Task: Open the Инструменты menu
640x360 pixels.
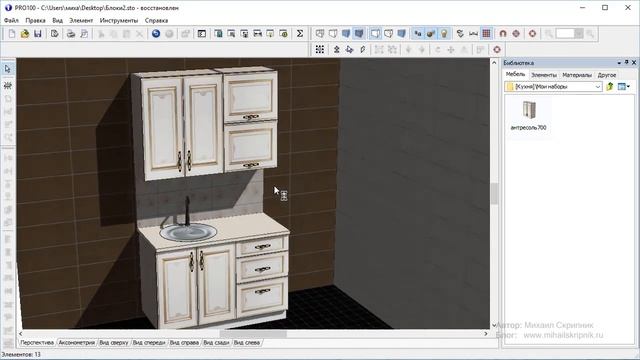Action: pyautogui.click(x=119, y=20)
